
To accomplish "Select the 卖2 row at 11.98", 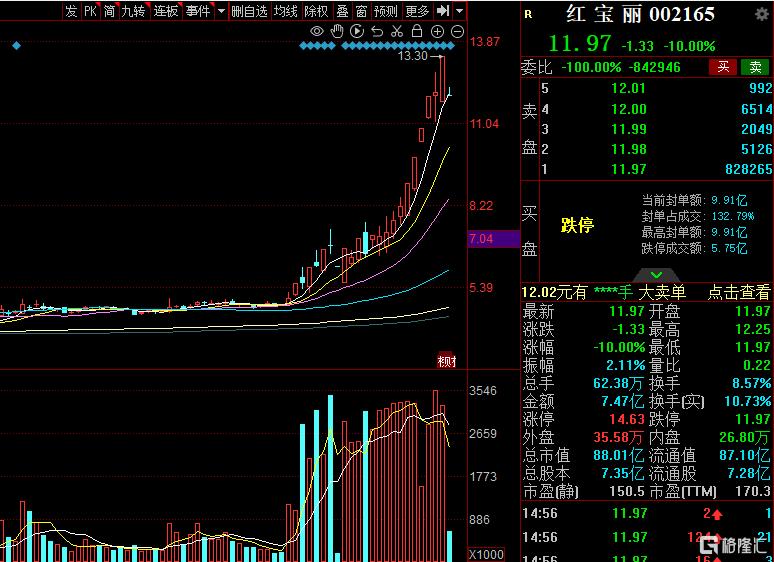I will pyautogui.click(x=656, y=149).
